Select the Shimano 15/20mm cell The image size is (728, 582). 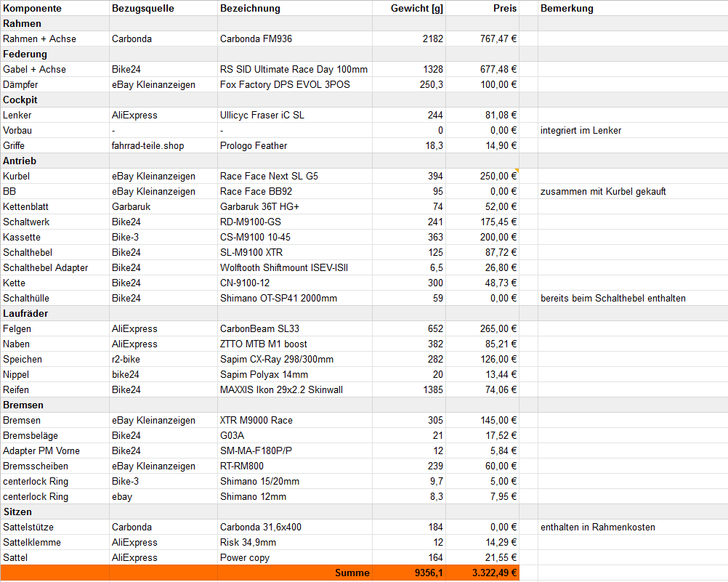[295, 481]
